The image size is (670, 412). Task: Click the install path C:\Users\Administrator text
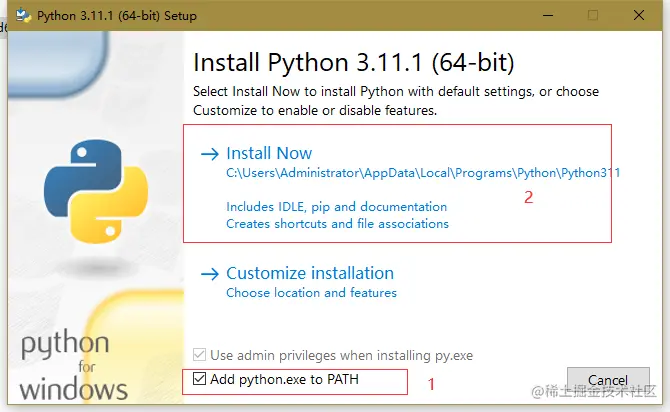[423, 173]
